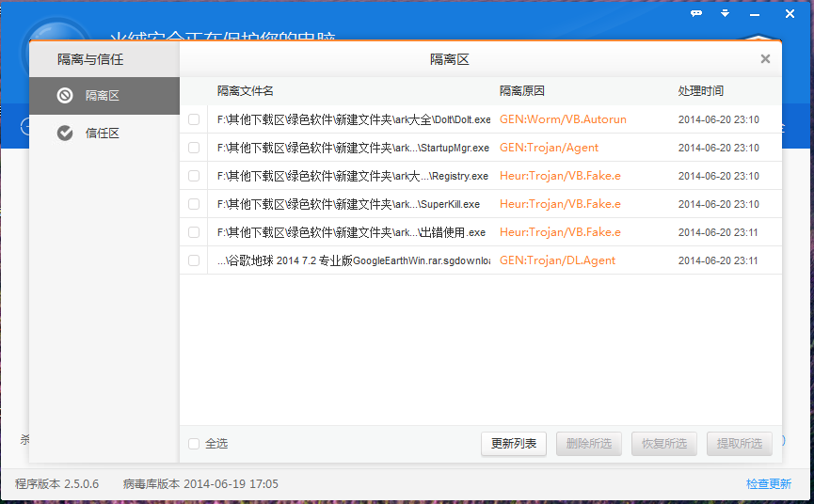The width and height of the screenshot is (814, 504).
Task: Click the trust zone checkmark icon
Action: [x=65, y=134]
